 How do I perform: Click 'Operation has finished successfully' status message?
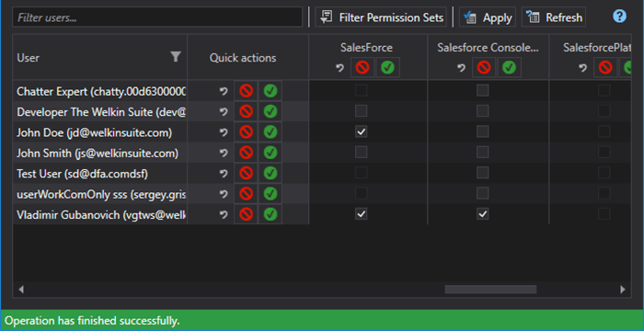[92, 320]
